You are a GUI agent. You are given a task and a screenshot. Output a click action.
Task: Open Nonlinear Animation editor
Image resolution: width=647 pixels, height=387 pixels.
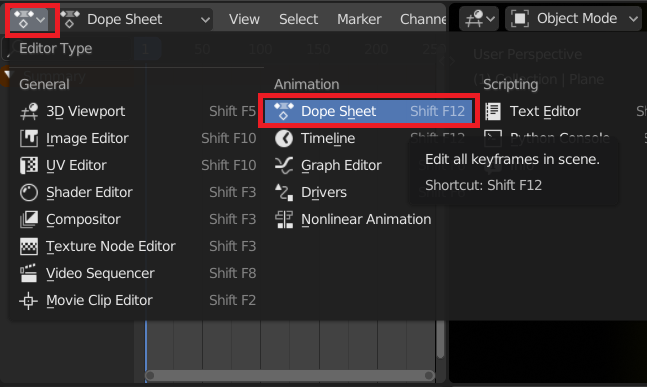pyautogui.click(x=368, y=219)
